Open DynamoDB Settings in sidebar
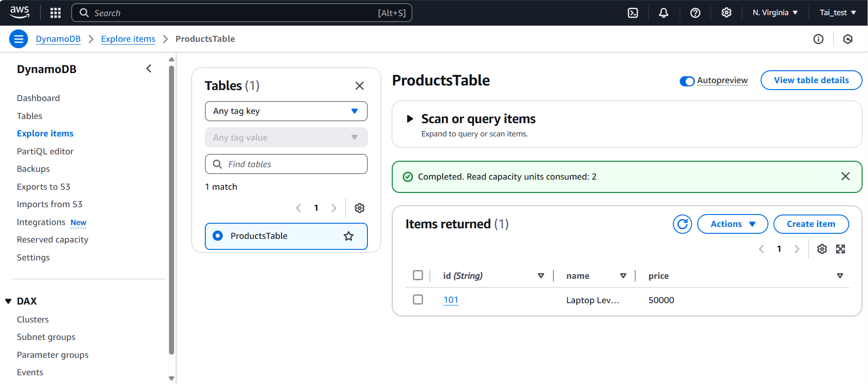 point(33,257)
